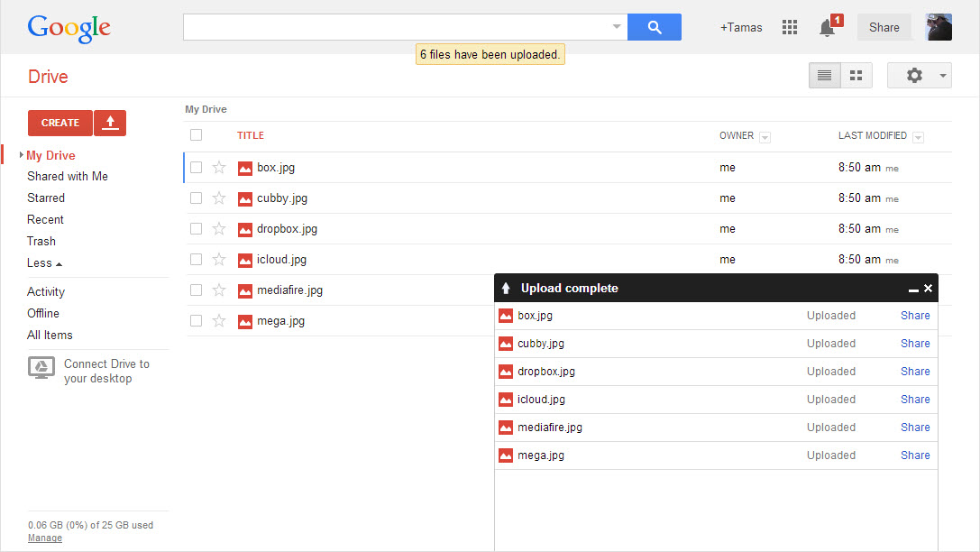The width and height of the screenshot is (980, 552).
Task: Sort by the Title column header
Action: 251,135
